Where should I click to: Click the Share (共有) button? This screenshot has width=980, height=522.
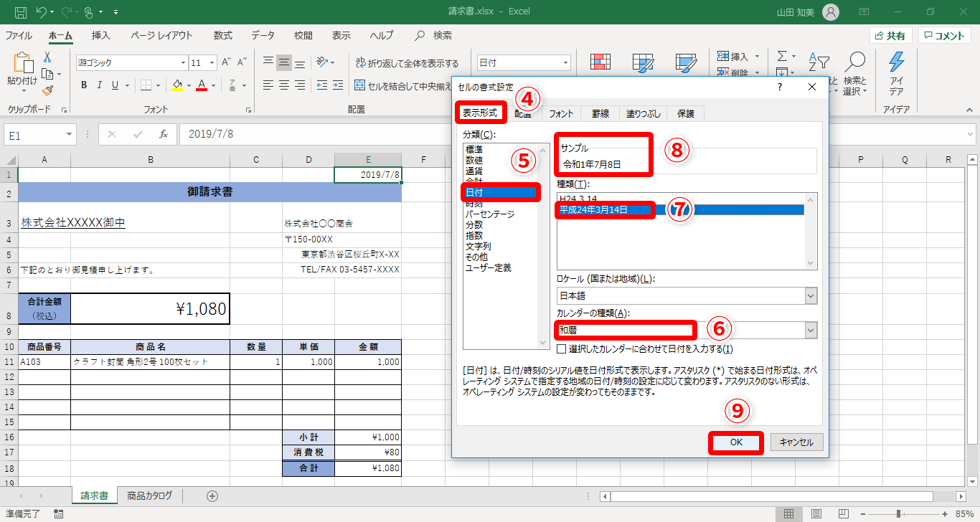coord(890,35)
